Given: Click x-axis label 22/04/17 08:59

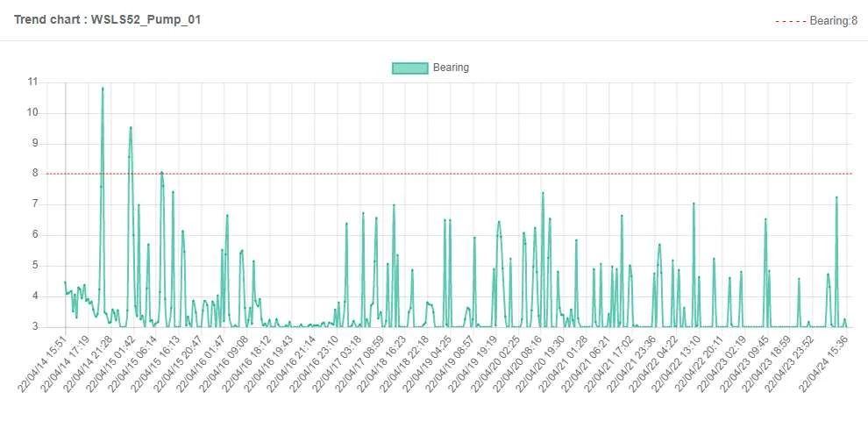Looking at the screenshot, I should pyautogui.click(x=359, y=363).
